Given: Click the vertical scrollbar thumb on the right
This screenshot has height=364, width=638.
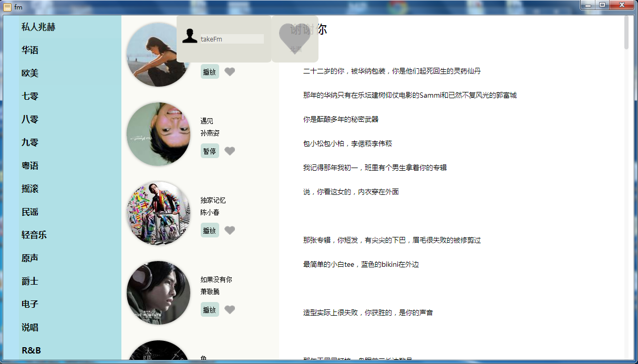Looking at the screenshot, I should click(626, 33).
